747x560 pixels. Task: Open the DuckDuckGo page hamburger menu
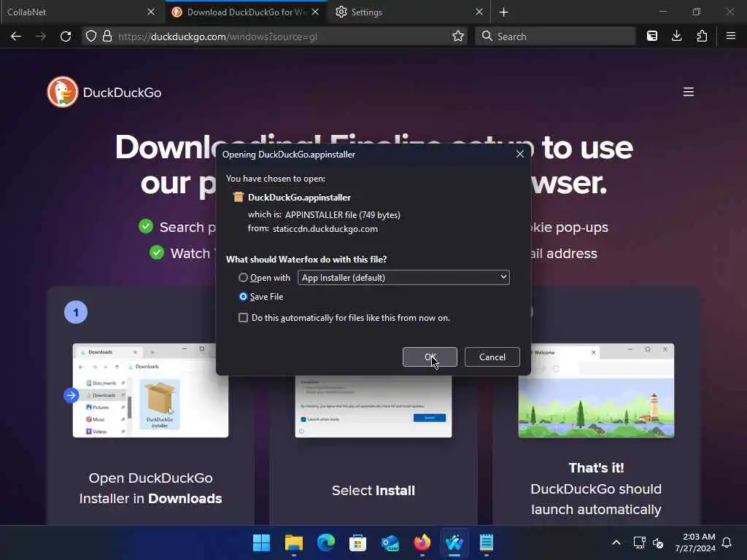coord(689,92)
